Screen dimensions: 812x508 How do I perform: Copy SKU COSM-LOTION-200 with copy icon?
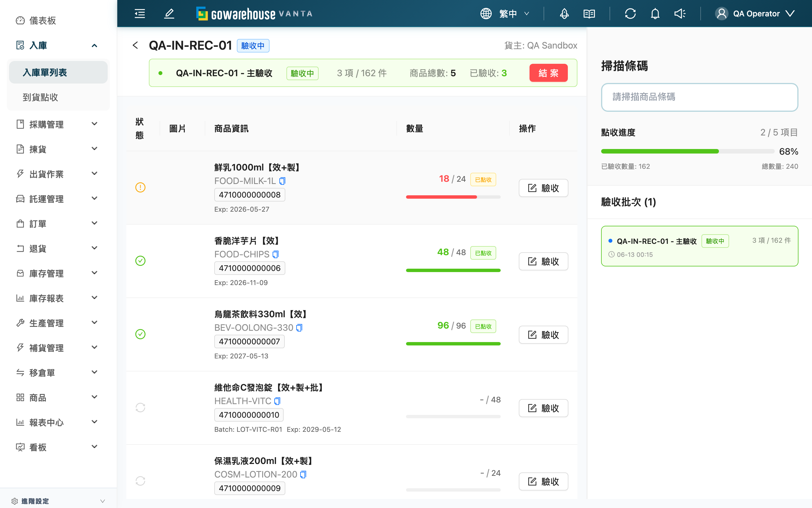click(303, 474)
